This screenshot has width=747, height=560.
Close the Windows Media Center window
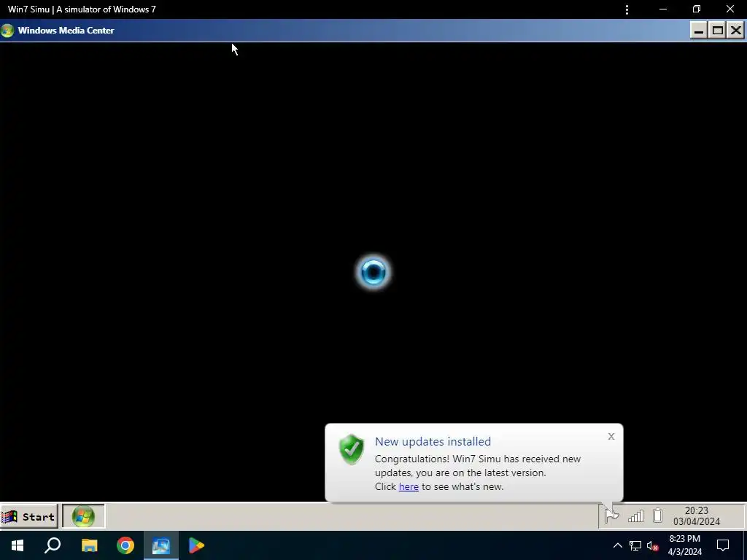click(735, 31)
